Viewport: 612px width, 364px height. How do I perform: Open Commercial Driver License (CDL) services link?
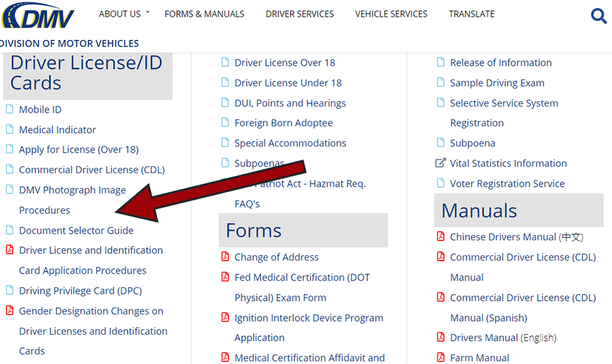(x=92, y=170)
